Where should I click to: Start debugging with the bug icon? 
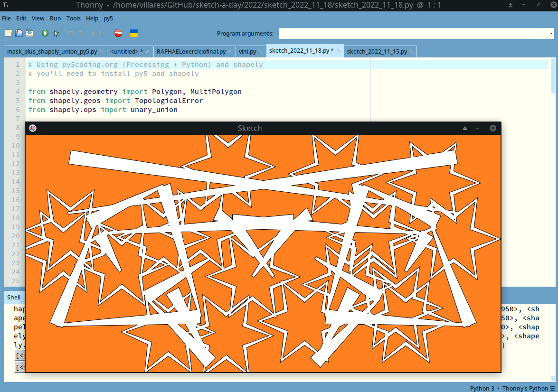pyautogui.click(x=56, y=33)
